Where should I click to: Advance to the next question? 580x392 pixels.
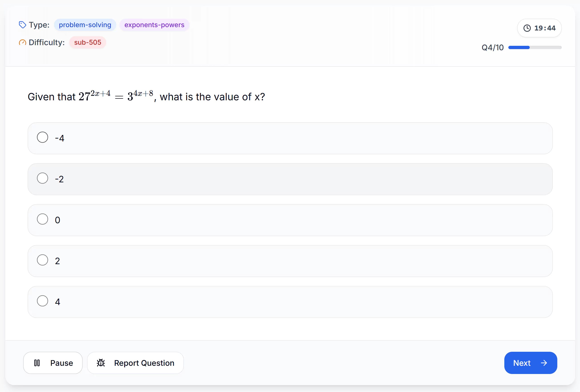point(530,363)
